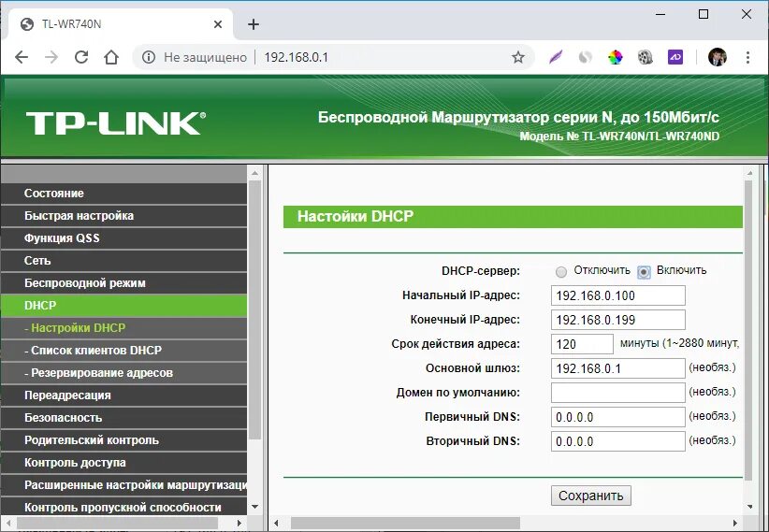Screen dimensions: 769x532
Task: Select the TL-WR740N browser tab
Action: (120, 24)
